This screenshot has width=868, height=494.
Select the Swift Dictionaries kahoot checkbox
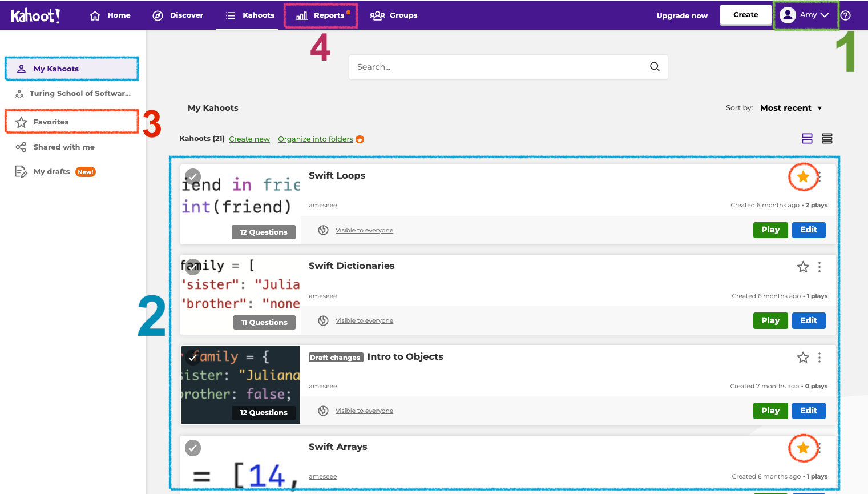coord(193,267)
